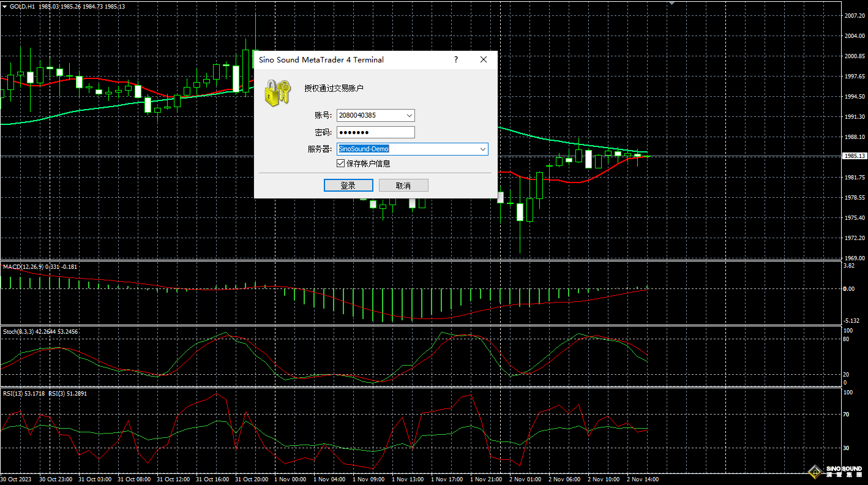Toggle the 保存帐户信息 checkbox
Screen dimensions: 868x485
click(341, 164)
